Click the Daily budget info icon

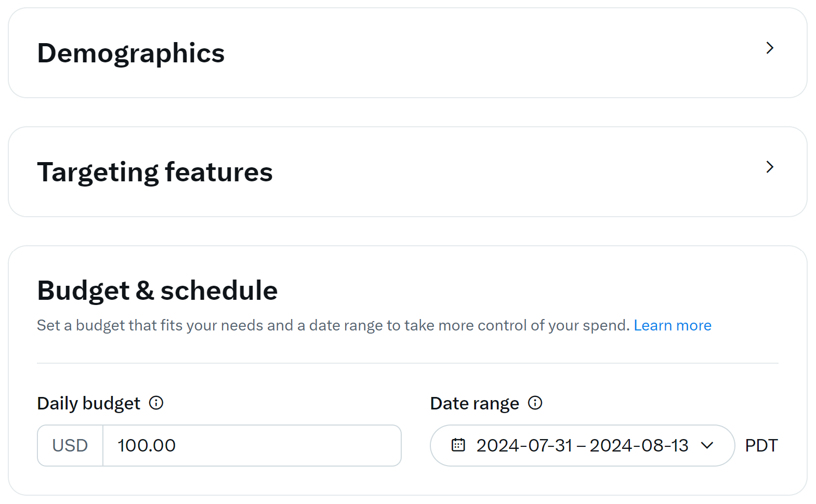click(156, 403)
